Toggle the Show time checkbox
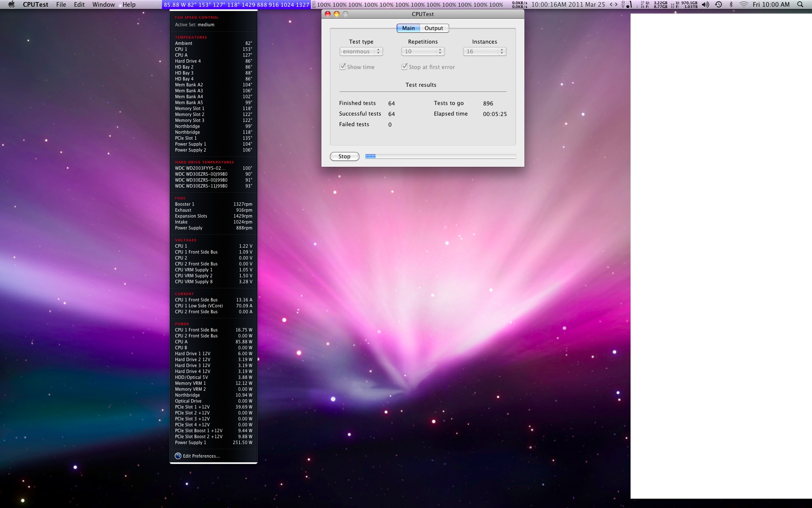812x508 pixels. coord(343,67)
